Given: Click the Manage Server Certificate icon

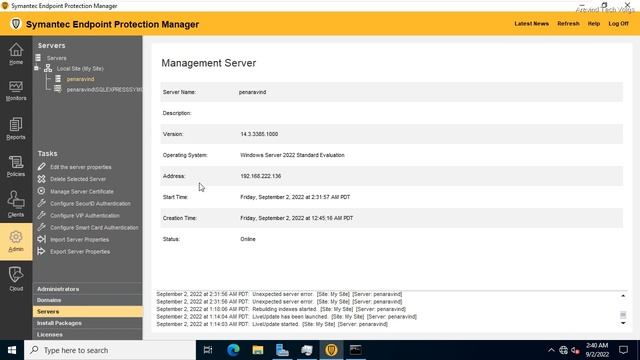Looking at the screenshot, I should point(42,191).
